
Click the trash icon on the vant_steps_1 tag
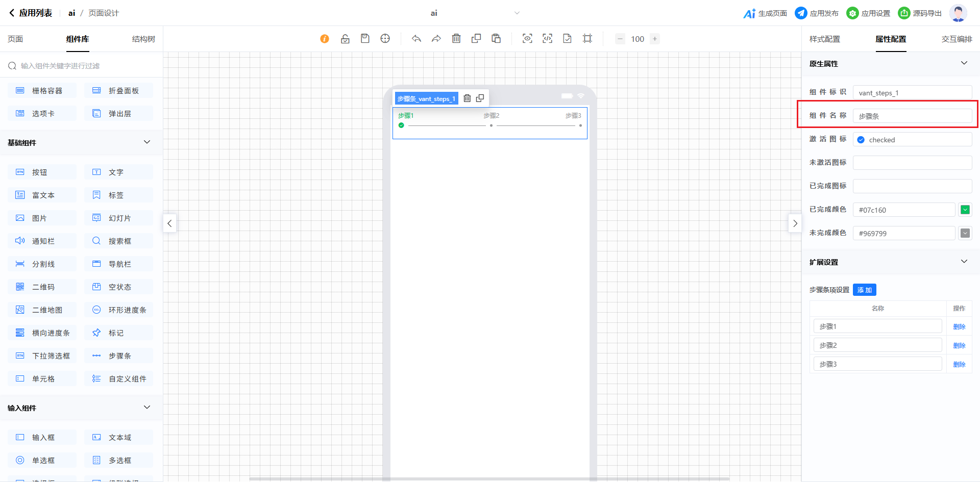(467, 98)
